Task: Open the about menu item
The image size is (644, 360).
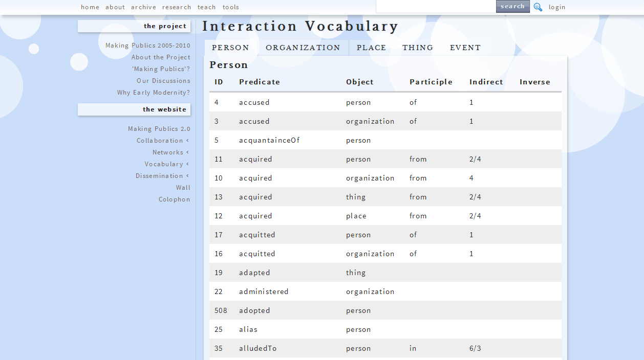Action: click(x=115, y=7)
